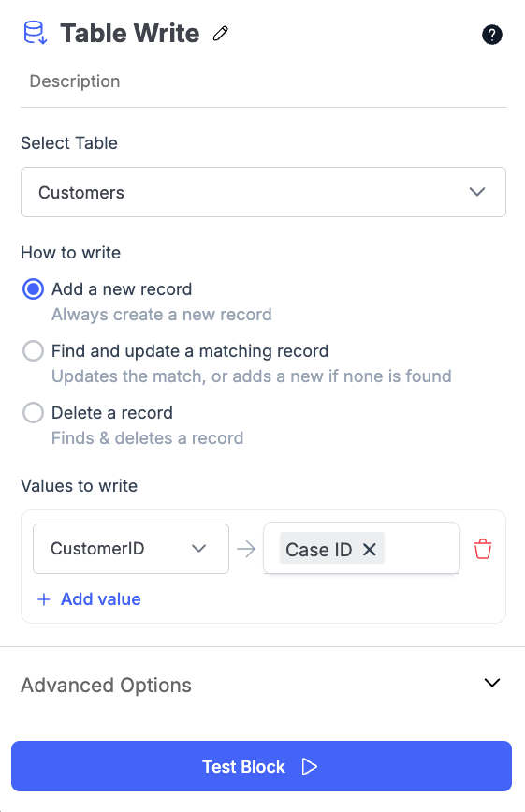Click into the Description field
The image size is (525, 812).
tap(263, 81)
